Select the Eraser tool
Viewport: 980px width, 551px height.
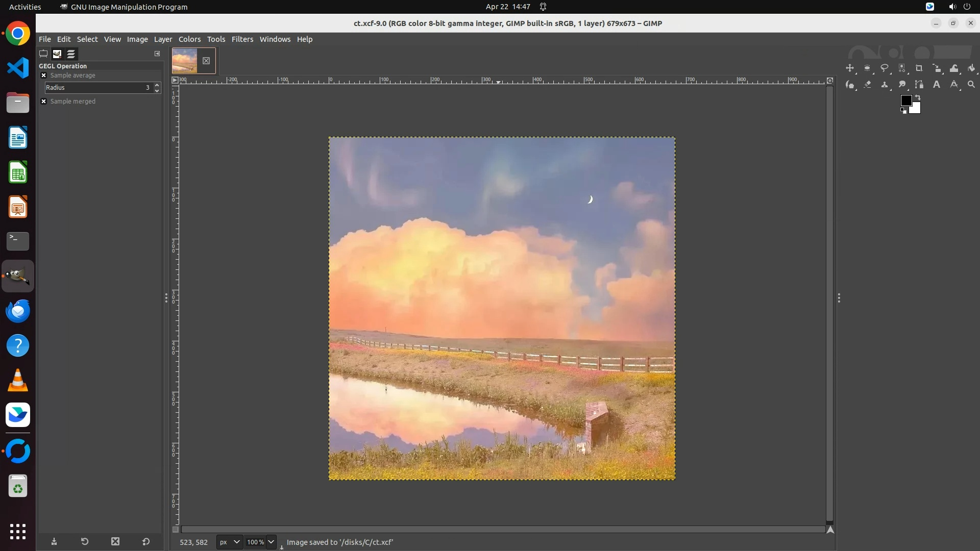tap(867, 85)
